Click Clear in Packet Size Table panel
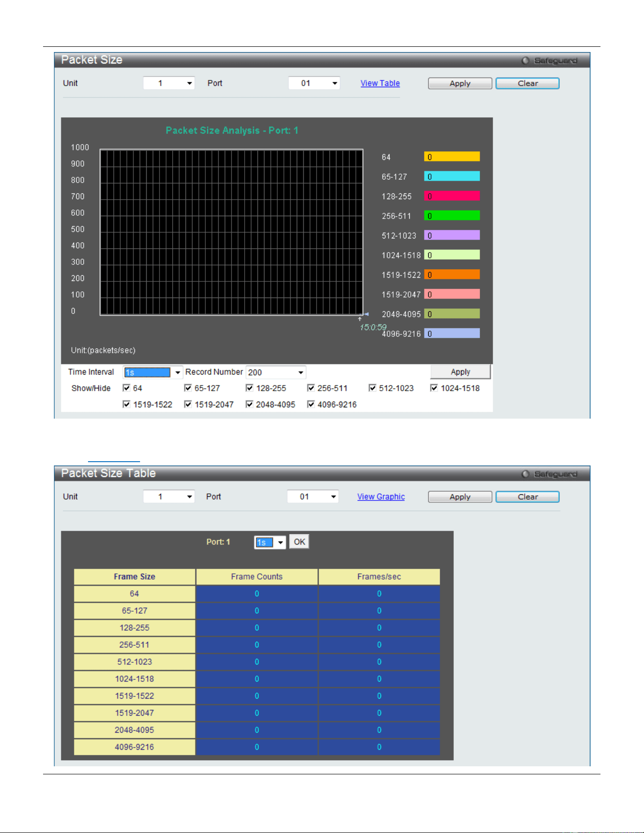The height and width of the screenshot is (833, 644). coord(528,497)
